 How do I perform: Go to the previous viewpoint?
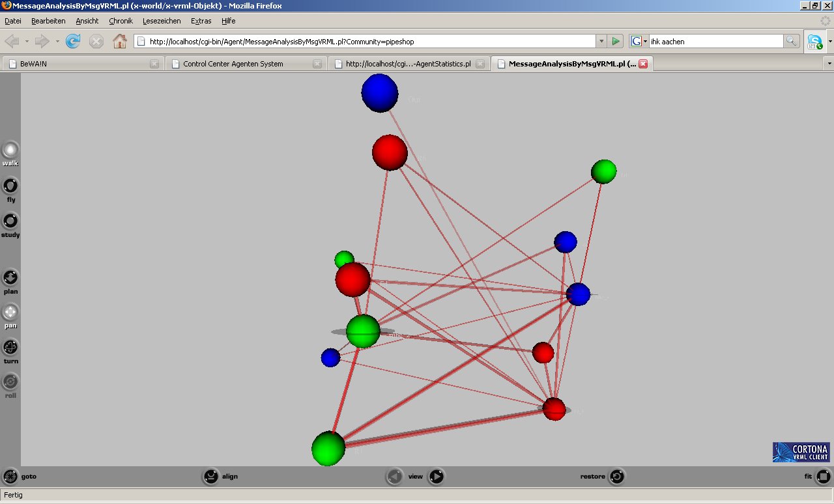tap(394, 477)
